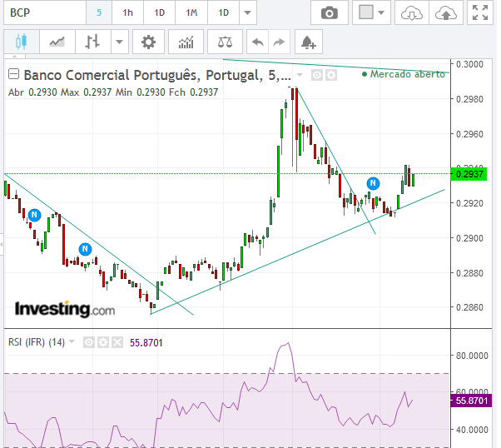Open the interval dropdown arrow

(x=248, y=12)
